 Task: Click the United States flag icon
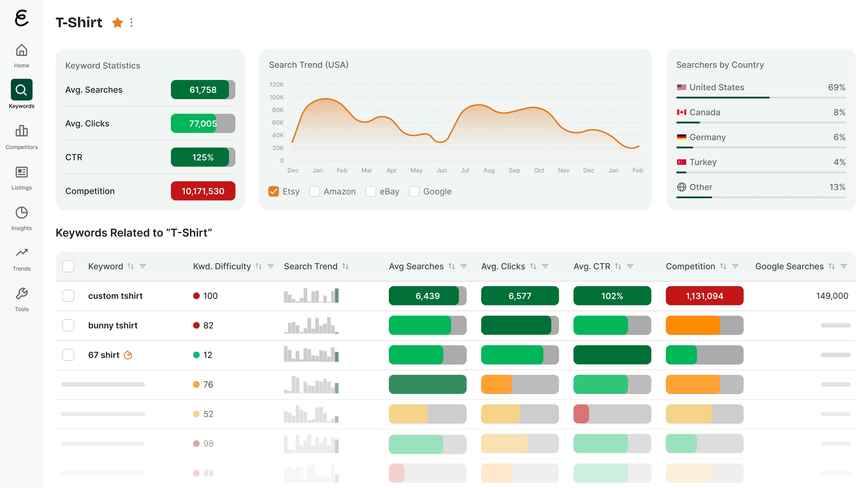click(682, 87)
